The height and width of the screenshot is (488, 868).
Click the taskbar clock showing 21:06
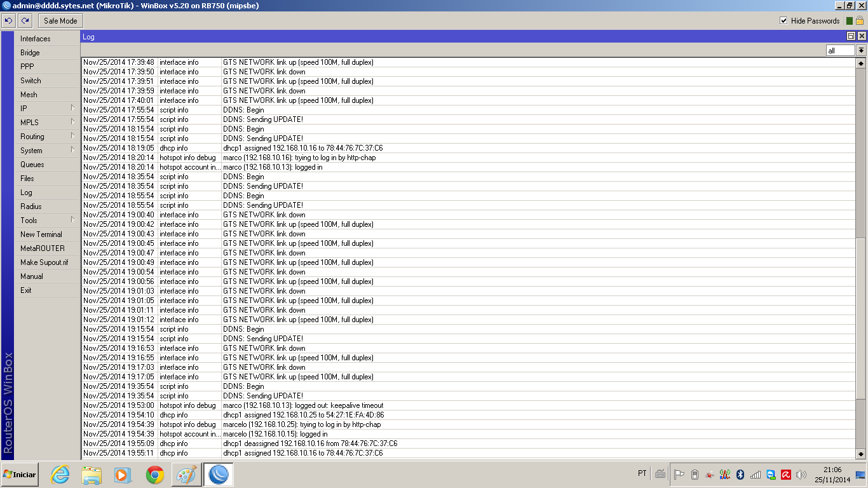[x=832, y=475]
